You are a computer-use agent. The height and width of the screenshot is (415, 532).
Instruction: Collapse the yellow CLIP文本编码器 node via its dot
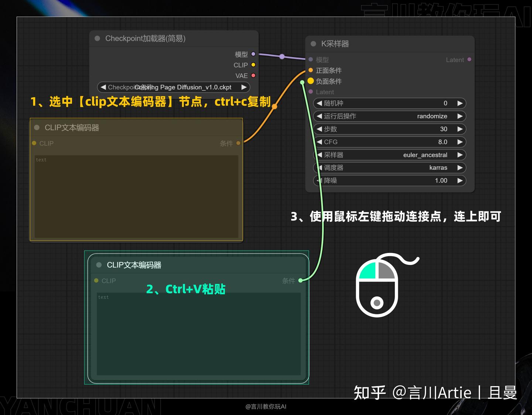[x=37, y=128]
